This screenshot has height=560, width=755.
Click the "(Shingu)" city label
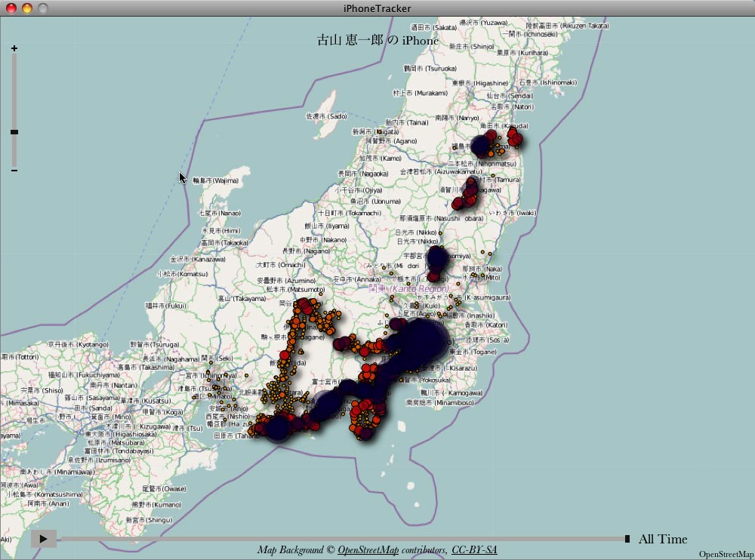coord(159,520)
